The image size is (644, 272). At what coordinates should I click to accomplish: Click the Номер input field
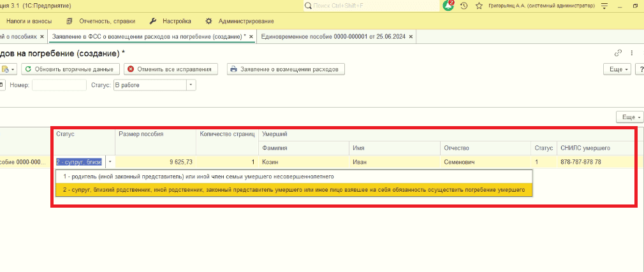pos(59,85)
